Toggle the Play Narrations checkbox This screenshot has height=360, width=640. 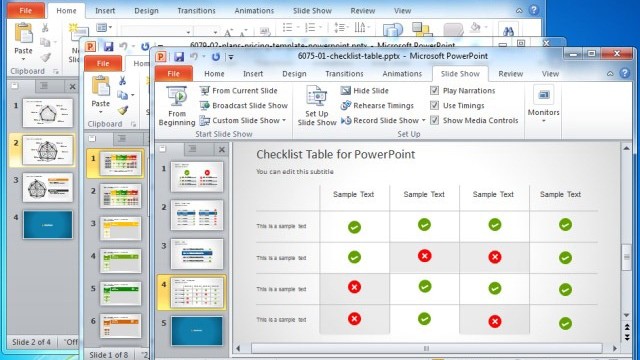tap(435, 91)
